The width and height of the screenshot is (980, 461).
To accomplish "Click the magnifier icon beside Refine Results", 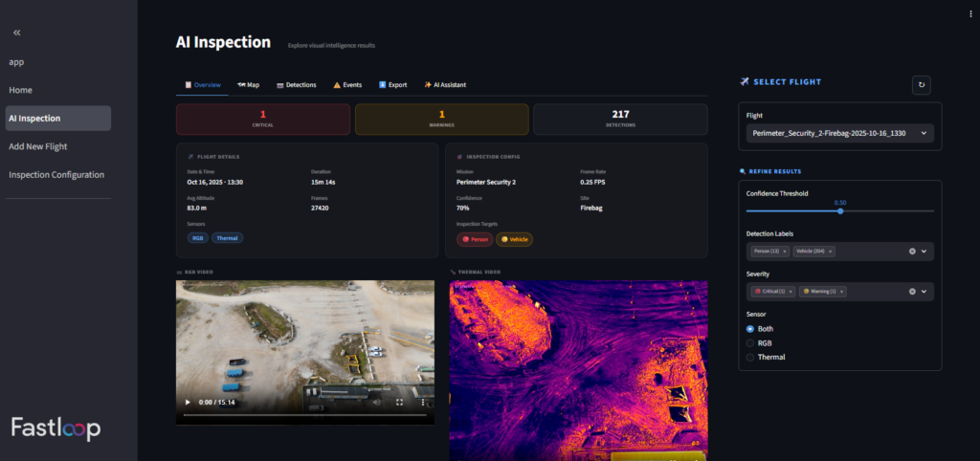I will pyautogui.click(x=743, y=171).
